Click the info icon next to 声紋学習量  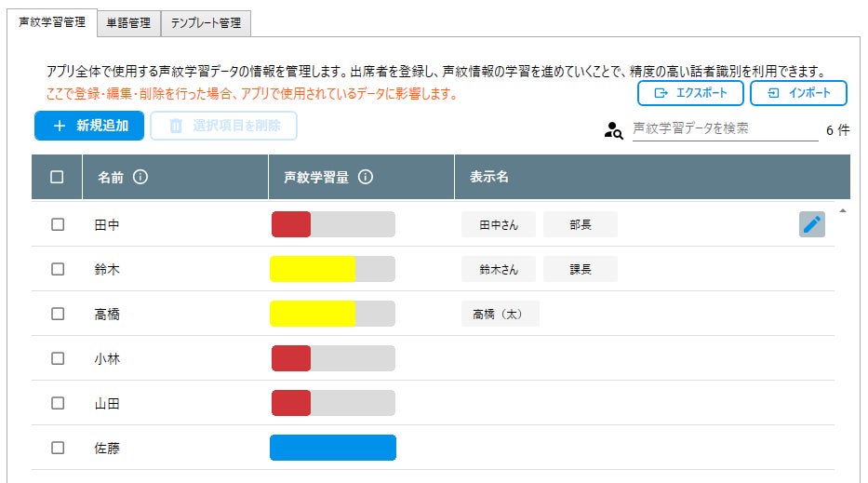click(x=366, y=177)
